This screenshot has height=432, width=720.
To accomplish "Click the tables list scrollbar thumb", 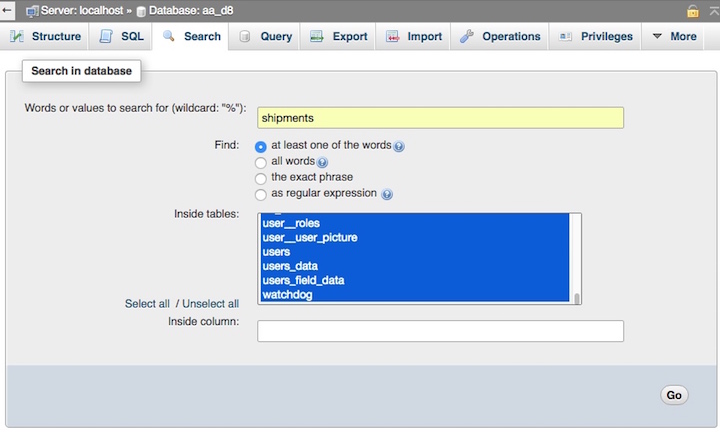I will tap(577, 298).
